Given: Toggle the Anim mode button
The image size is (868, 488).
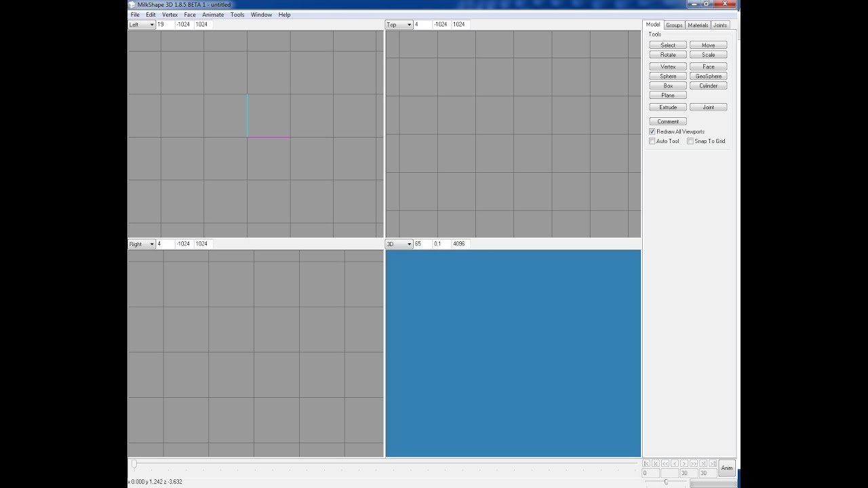Looking at the screenshot, I should 727,468.
